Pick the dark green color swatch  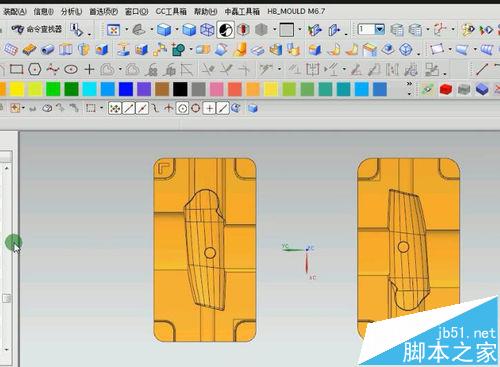tap(71, 89)
